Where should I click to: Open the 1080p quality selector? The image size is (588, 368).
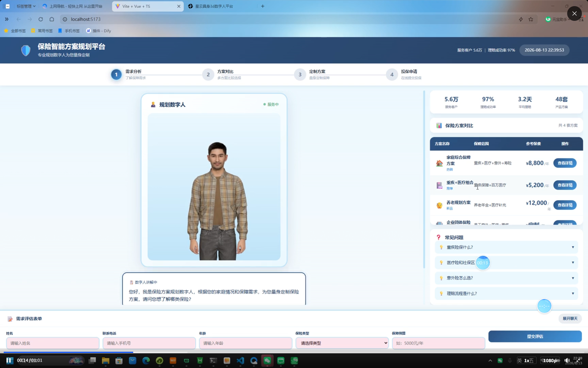click(550, 361)
